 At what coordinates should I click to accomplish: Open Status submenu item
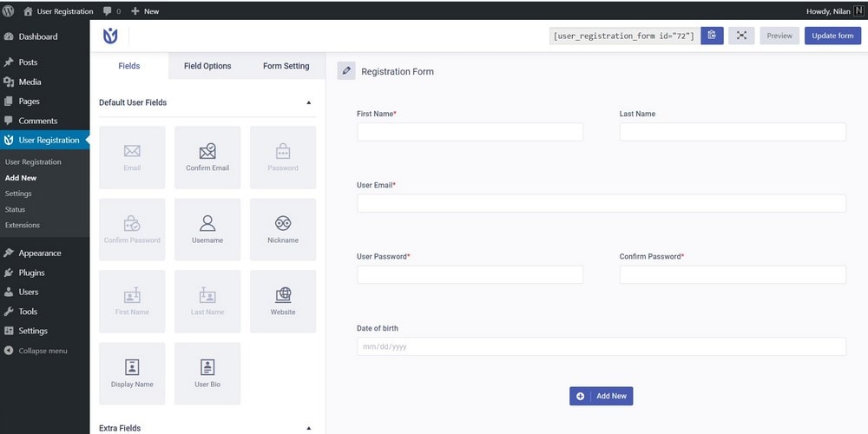(x=15, y=209)
